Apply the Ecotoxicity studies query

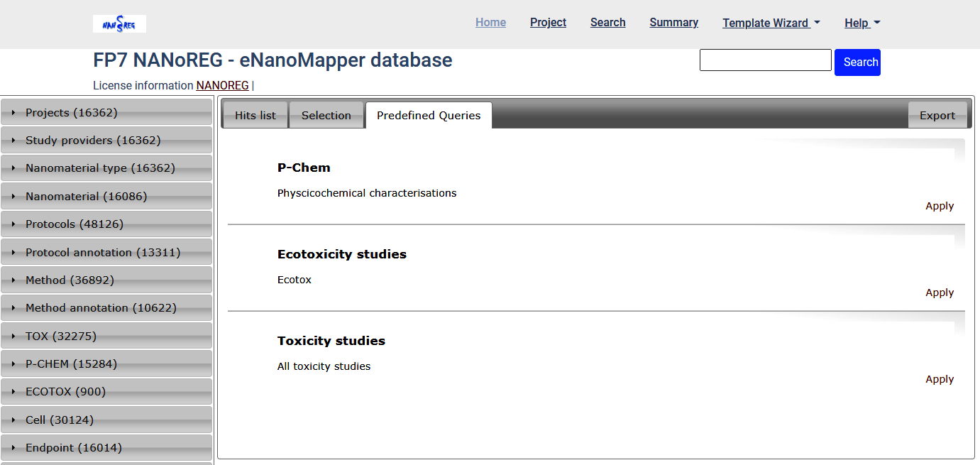click(940, 292)
